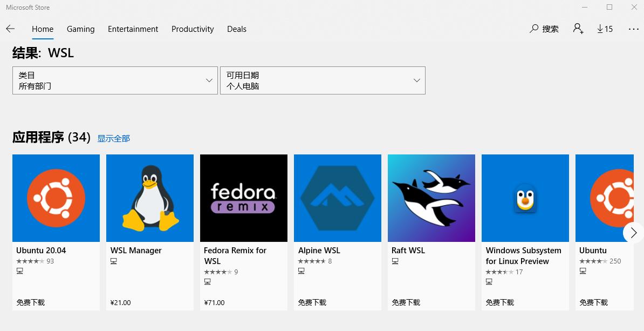Screen dimensions: 644x331
Task: Open the See more ellipsis menu
Action: coord(633,29)
